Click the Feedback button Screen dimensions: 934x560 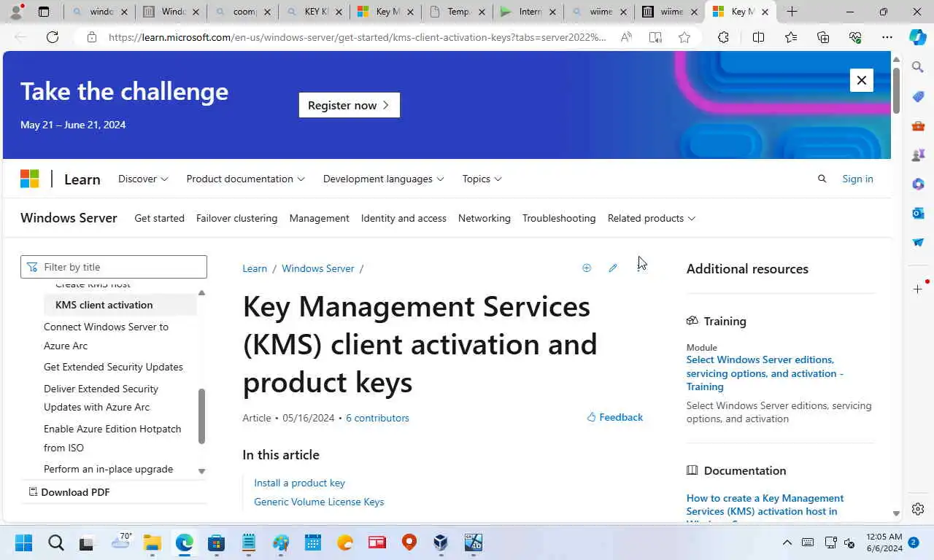(x=615, y=417)
